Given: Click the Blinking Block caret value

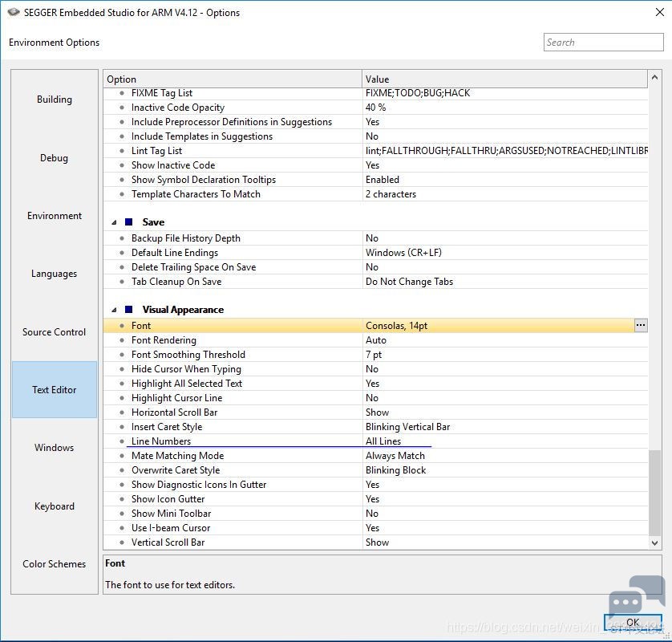Looking at the screenshot, I should (x=395, y=470).
